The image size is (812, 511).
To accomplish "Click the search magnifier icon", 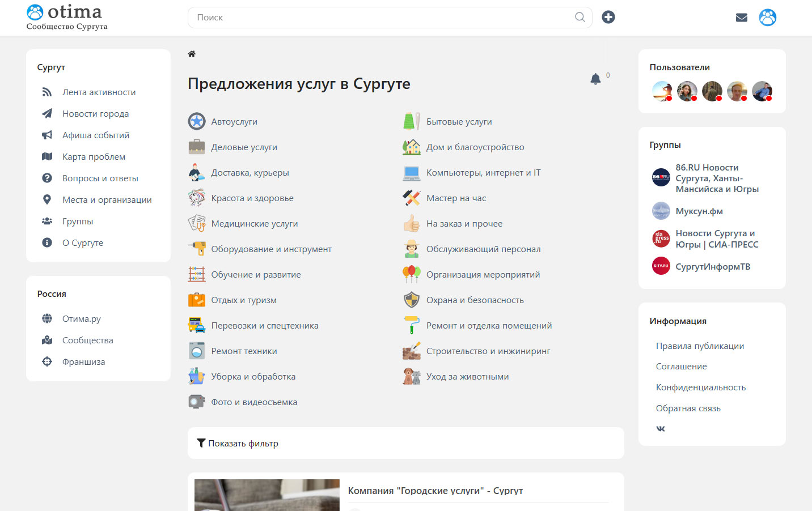I will pyautogui.click(x=580, y=17).
